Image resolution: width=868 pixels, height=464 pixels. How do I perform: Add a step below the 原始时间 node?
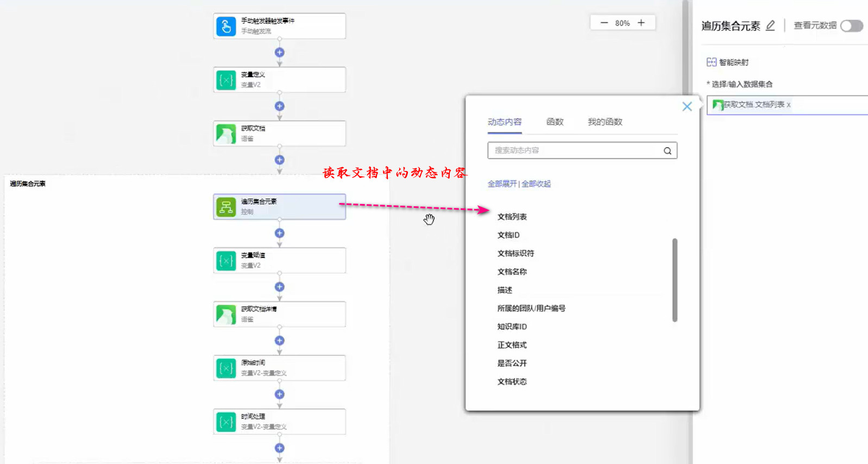point(280,395)
